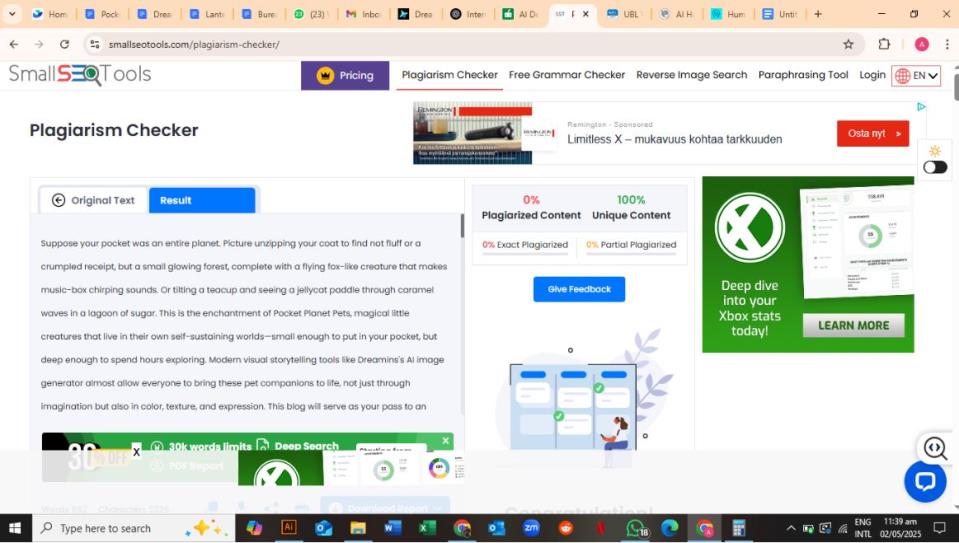The image size is (959, 543).
Task: View site information icon in address bar
Action: (94, 44)
